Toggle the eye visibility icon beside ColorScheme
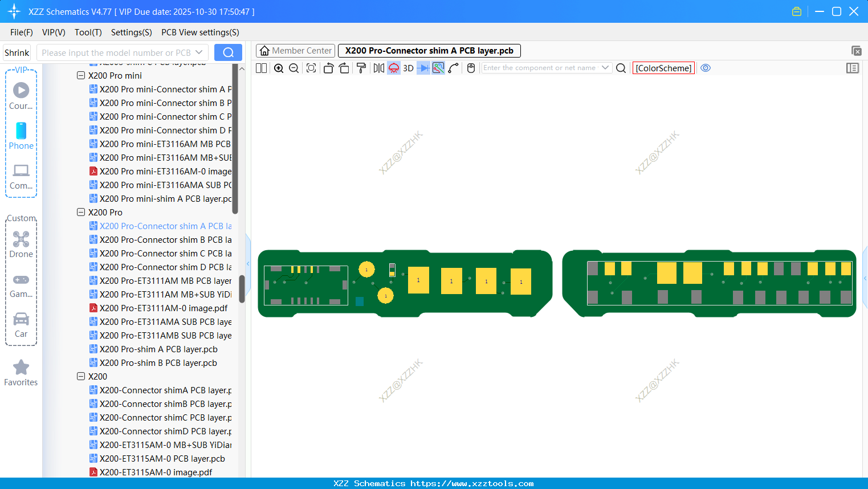The width and height of the screenshot is (868, 489). click(706, 68)
